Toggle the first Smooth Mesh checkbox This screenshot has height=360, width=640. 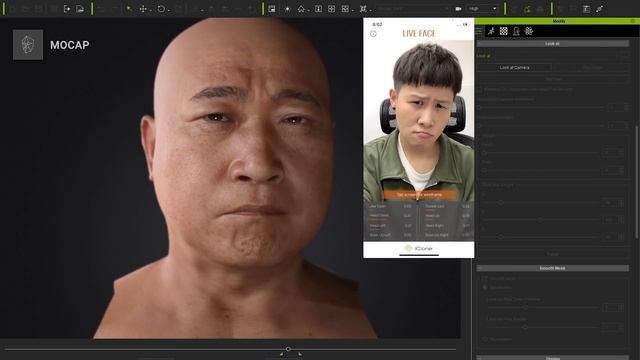point(485,278)
